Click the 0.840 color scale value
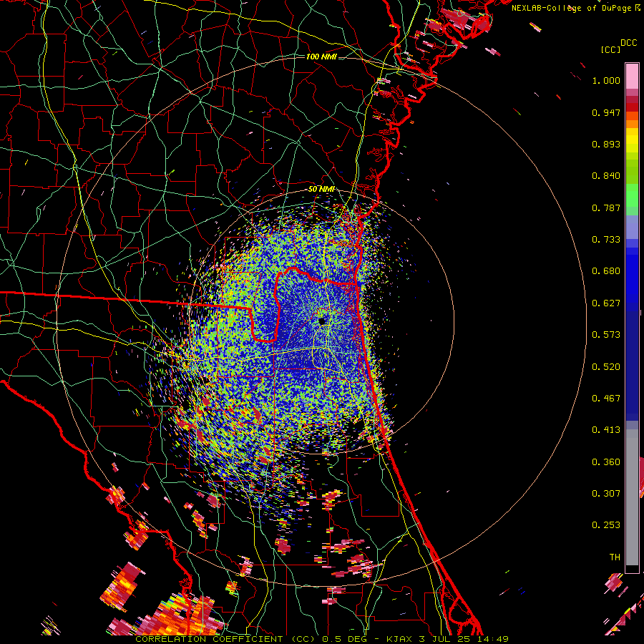644x644 pixels. tap(606, 176)
